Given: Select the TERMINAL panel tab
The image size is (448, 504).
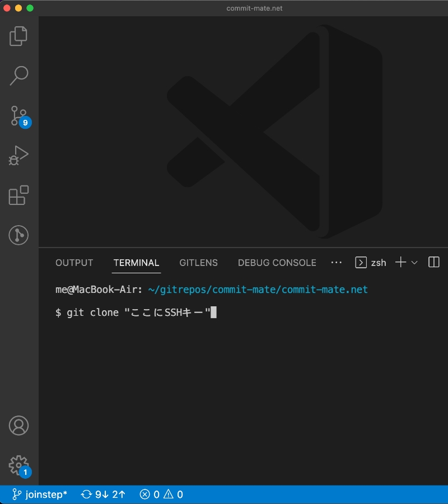Looking at the screenshot, I should point(136,263).
